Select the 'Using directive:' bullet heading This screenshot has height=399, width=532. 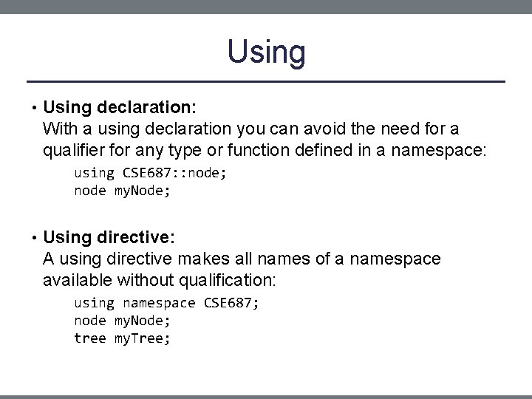click(x=109, y=237)
